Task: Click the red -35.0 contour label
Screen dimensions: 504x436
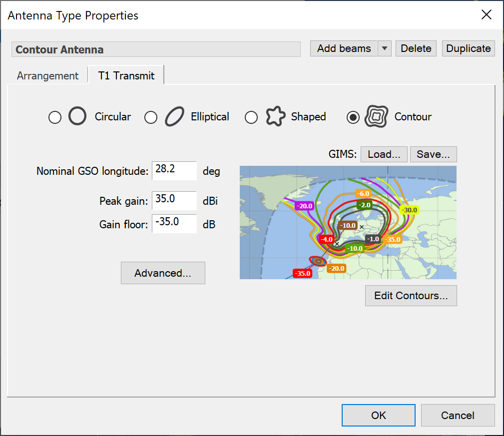Action: (x=303, y=273)
